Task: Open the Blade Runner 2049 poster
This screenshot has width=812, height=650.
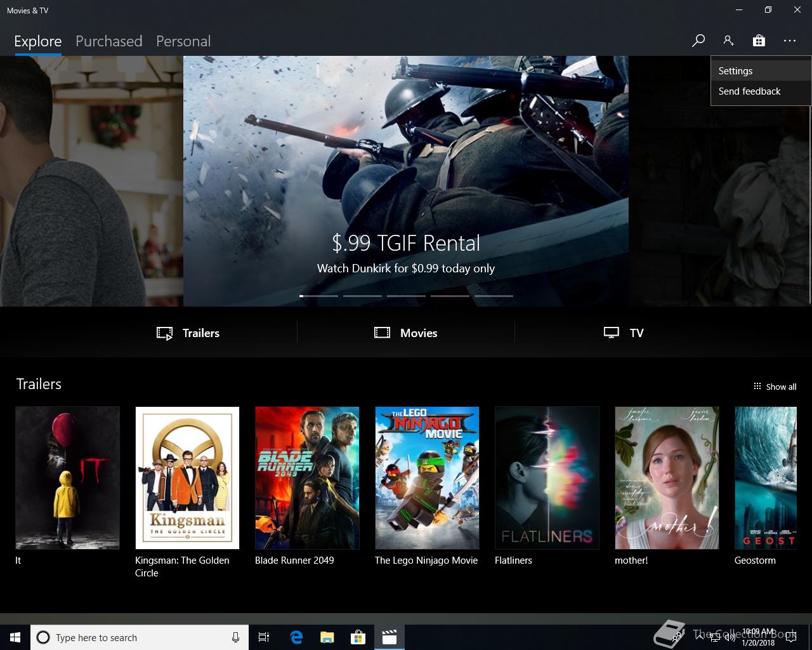Action: pyautogui.click(x=307, y=478)
